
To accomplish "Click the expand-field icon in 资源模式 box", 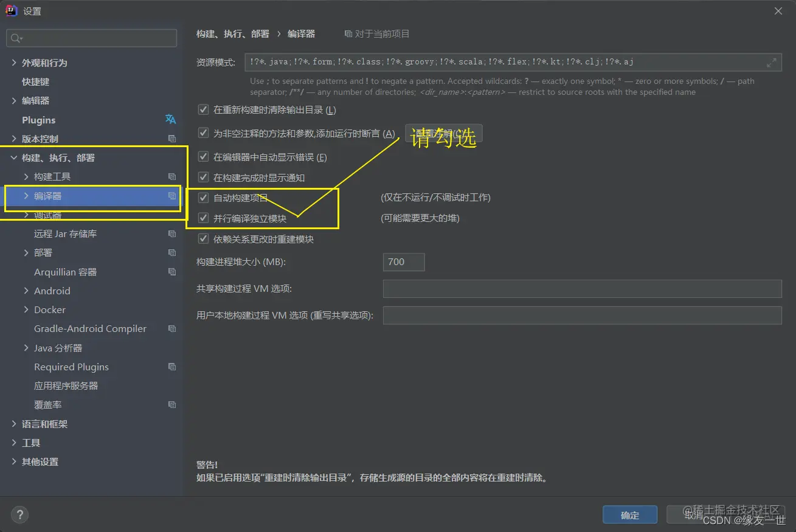I will click(771, 62).
